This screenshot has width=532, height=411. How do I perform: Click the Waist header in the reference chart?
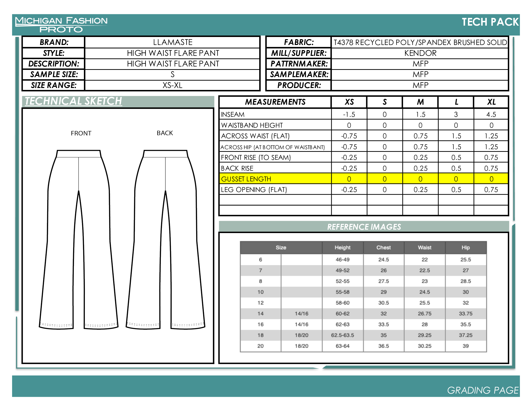[425, 247]
